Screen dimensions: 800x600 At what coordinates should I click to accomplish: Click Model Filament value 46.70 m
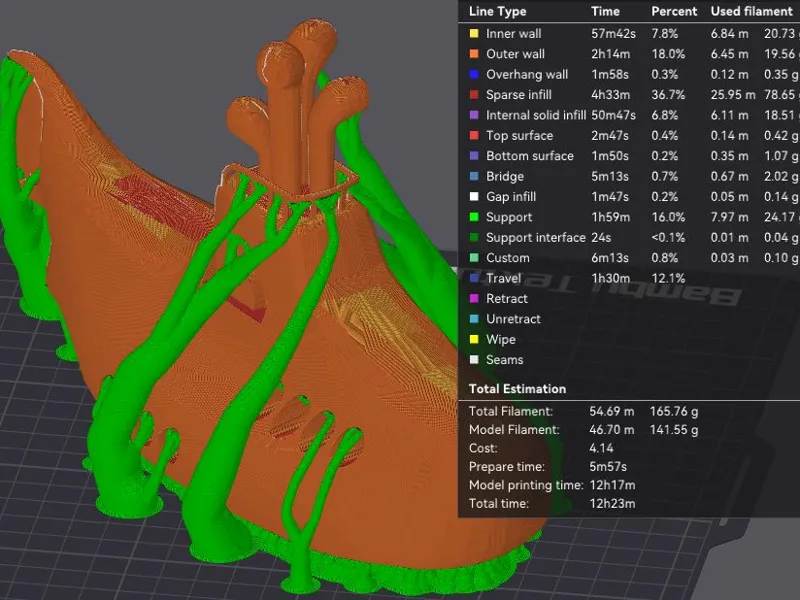point(612,430)
